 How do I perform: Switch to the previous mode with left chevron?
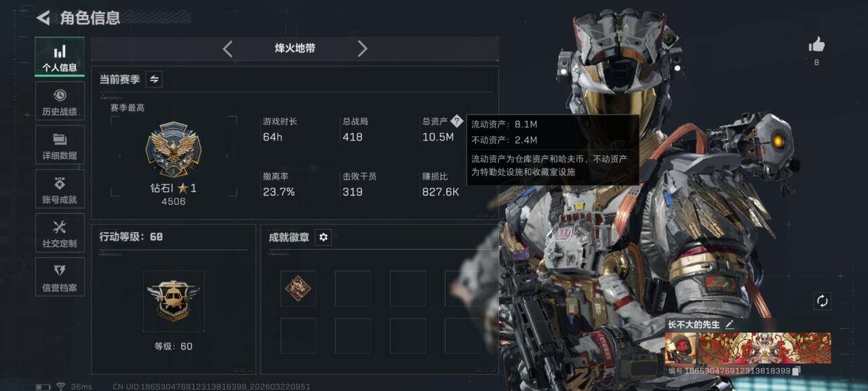click(x=228, y=49)
